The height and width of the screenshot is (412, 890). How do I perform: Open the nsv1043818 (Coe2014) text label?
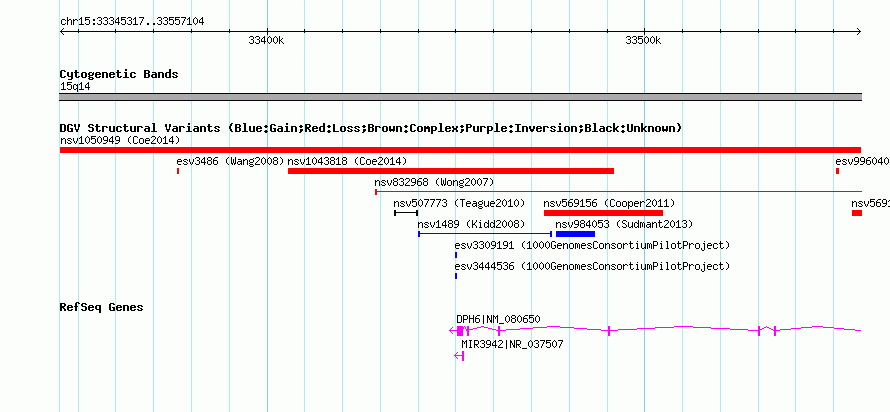tap(347, 161)
